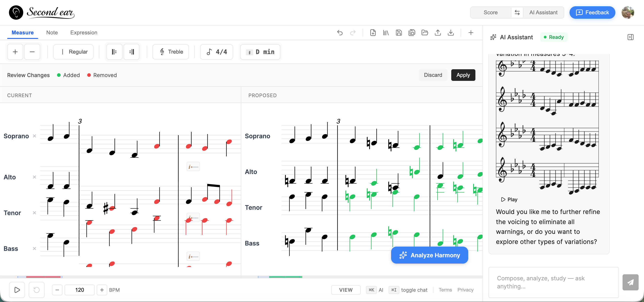
Task: Switch to the Note tab
Action: click(x=52, y=32)
